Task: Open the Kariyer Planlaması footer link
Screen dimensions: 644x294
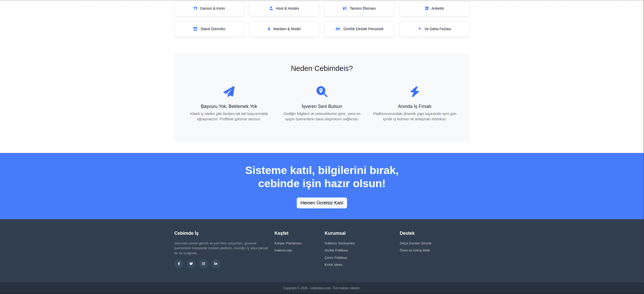Action: pyautogui.click(x=288, y=243)
